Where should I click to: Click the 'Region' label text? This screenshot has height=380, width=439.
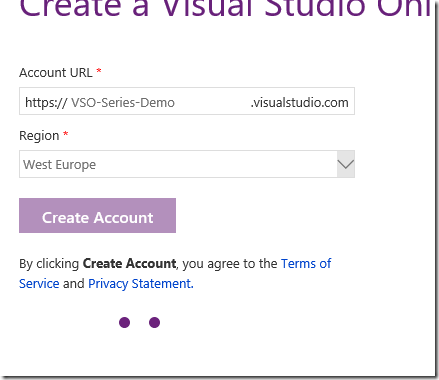pyautogui.click(x=39, y=136)
